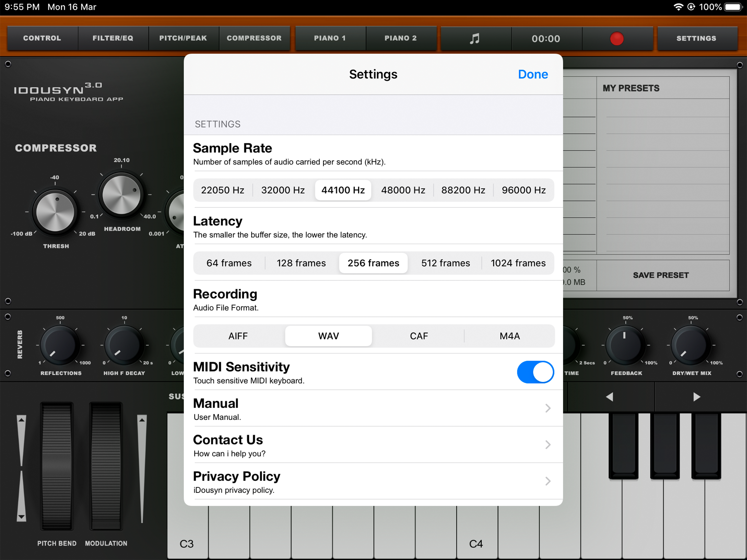The image size is (747, 560).
Task: Select the 48000 Hz sample rate
Action: (x=403, y=190)
